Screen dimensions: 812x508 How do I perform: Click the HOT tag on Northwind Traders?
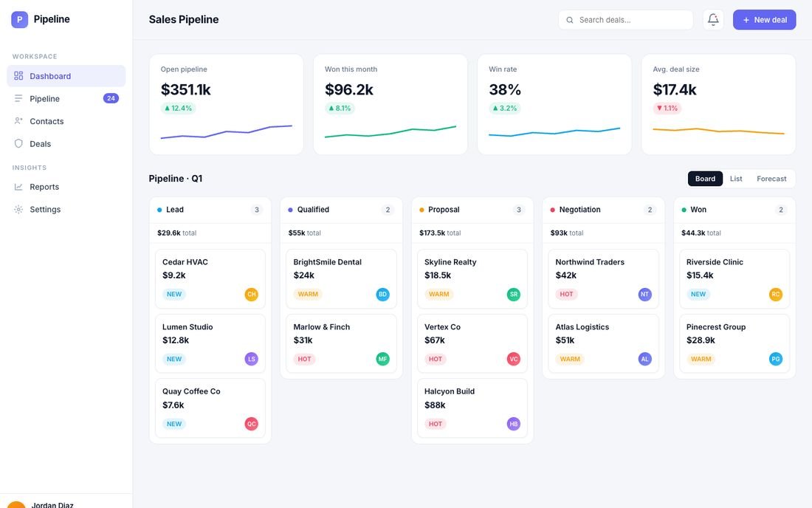[566, 294]
